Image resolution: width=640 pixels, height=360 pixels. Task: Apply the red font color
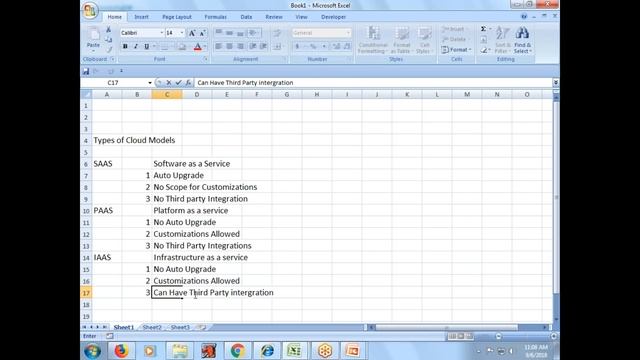click(198, 47)
